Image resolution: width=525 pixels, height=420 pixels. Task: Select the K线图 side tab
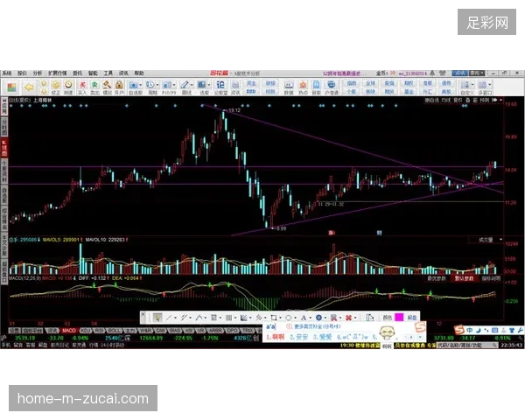tap(4, 148)
